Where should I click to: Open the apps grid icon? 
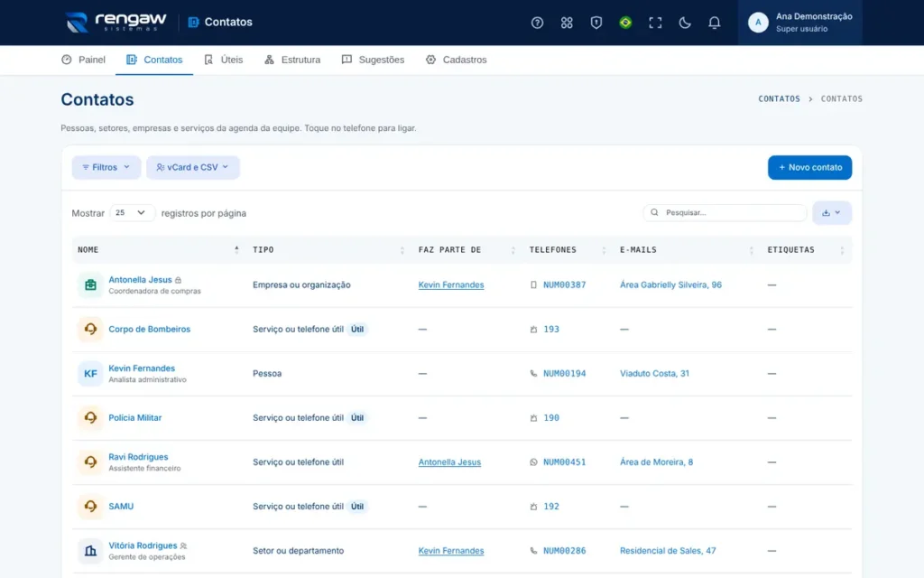coord(567,23)
